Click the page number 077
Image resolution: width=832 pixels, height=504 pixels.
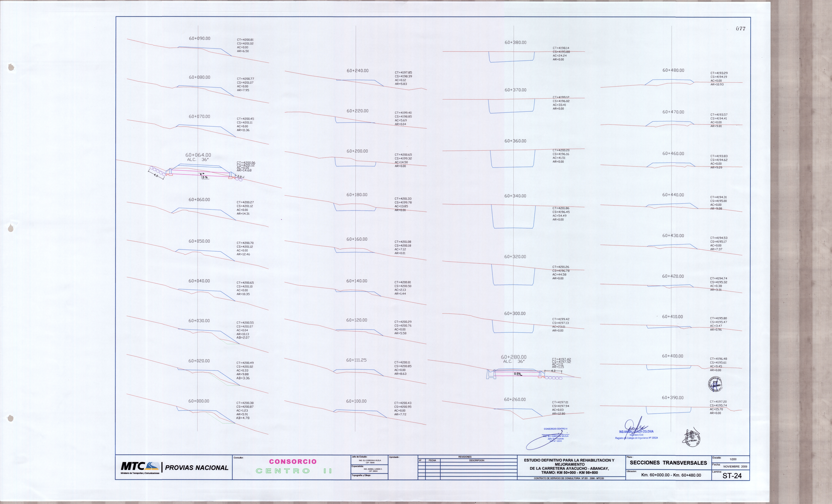click(x=741, y=29)
